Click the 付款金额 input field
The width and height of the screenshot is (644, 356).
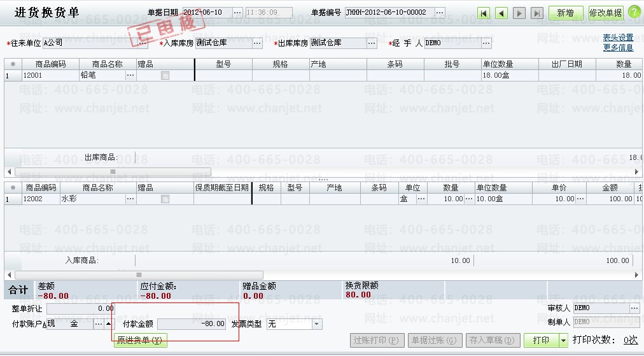[x=192, y=324]
